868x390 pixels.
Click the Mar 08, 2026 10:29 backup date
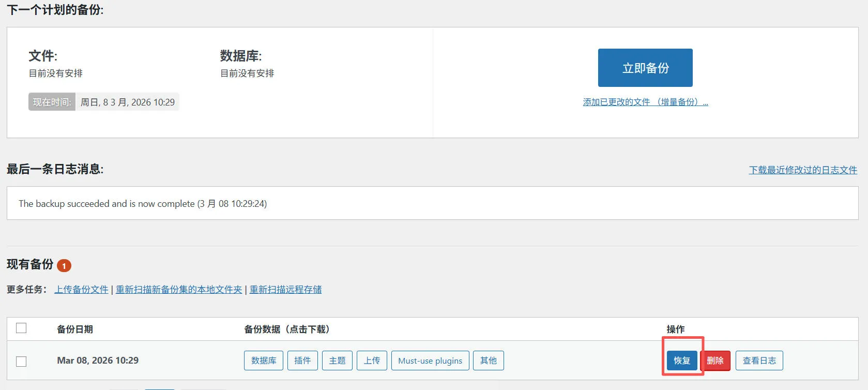(98, 361)
